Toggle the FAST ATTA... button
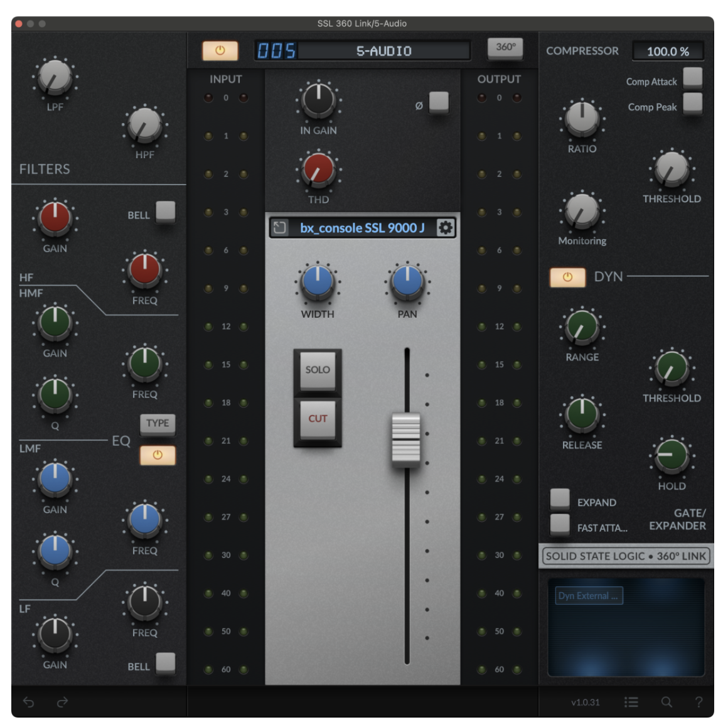This screenshot has height=727, width=728. [559, 524]
